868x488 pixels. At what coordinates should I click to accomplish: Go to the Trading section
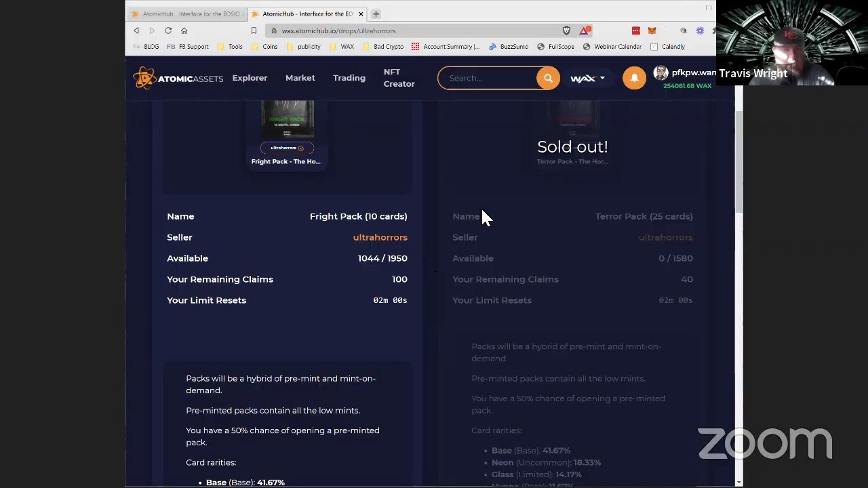pos(349,78)
